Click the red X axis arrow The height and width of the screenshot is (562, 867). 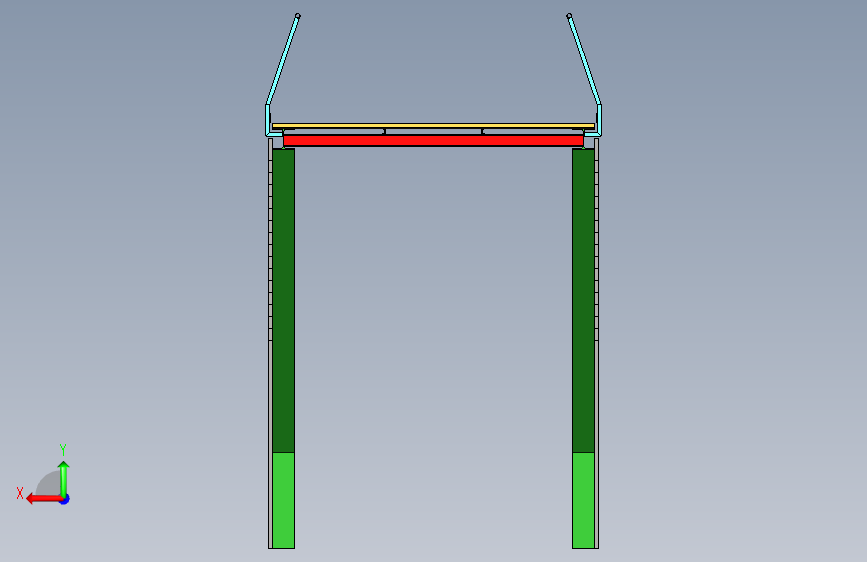43,499
